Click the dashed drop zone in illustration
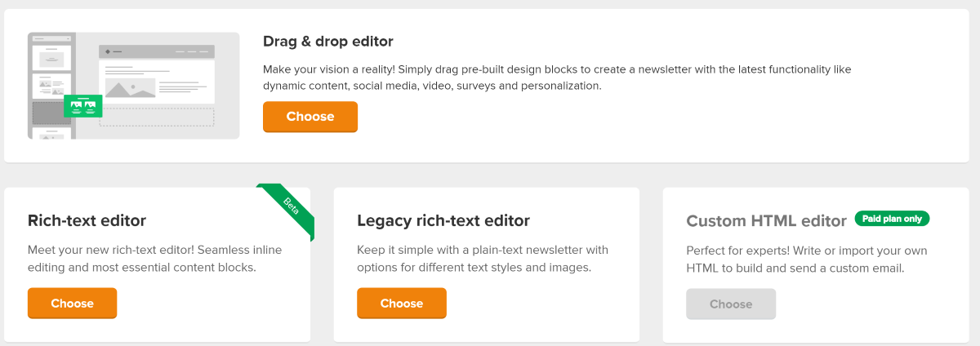Viewport: 980px width, 346px height. click(x=157, y=117)
